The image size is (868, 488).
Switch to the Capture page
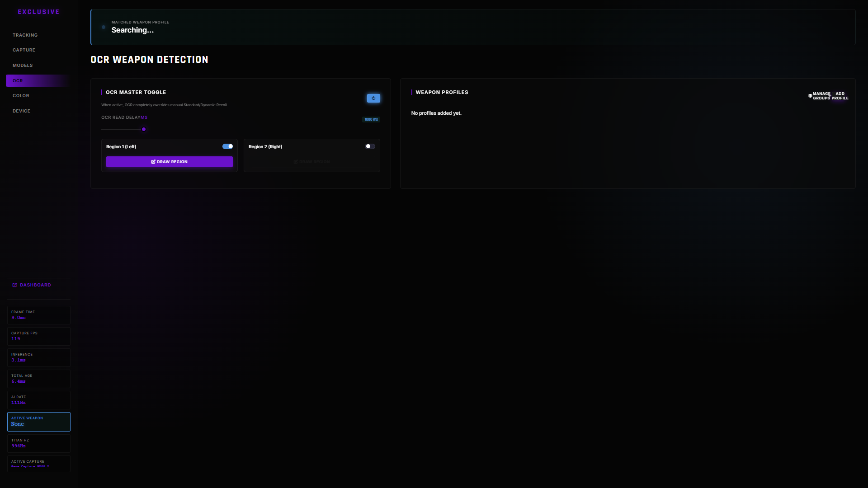[x=24, y=50]
